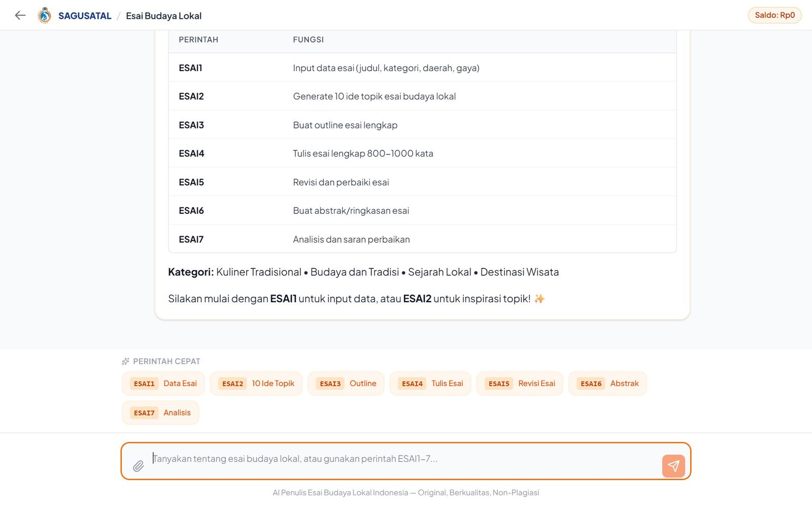
Task: Open the SAGUSATAL logo icon
Action: point(45,15)
